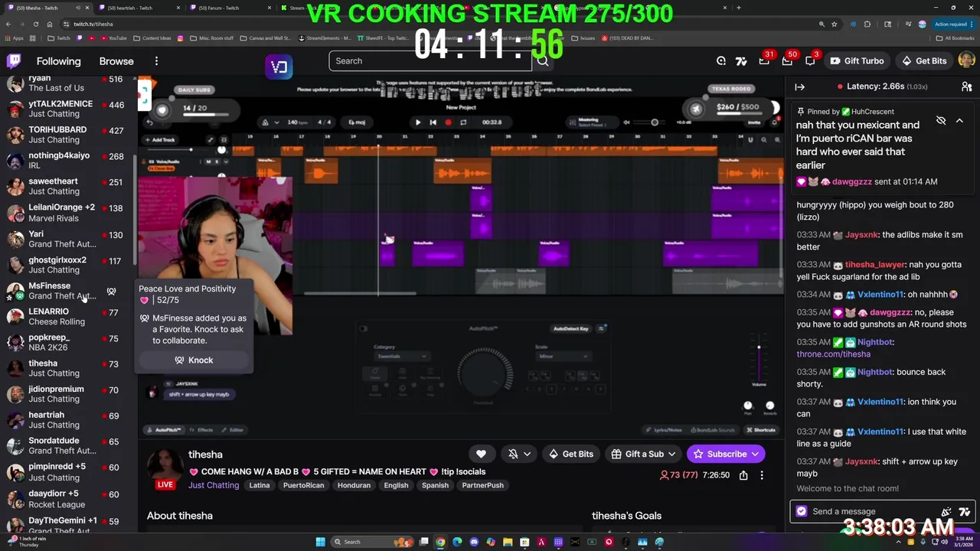This screenshot has width=980, height=551.
Task: Select the PuertoRican tag
Action: click(303, 485)
